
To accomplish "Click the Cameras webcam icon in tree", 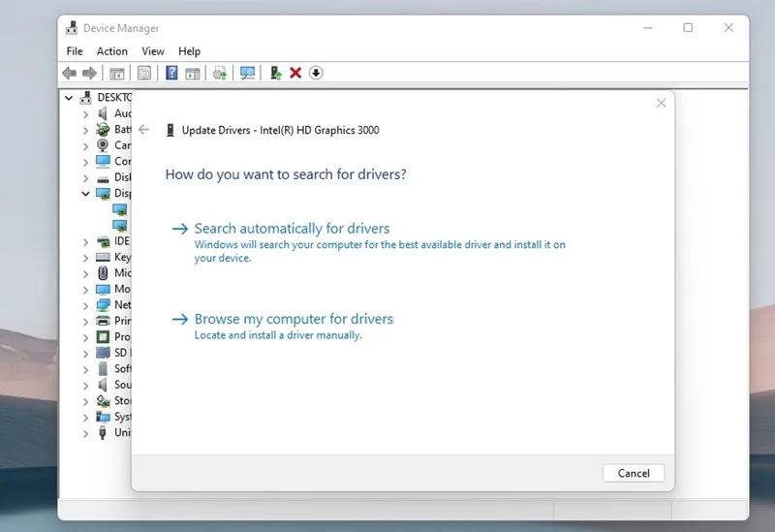I will pos(103,145).
